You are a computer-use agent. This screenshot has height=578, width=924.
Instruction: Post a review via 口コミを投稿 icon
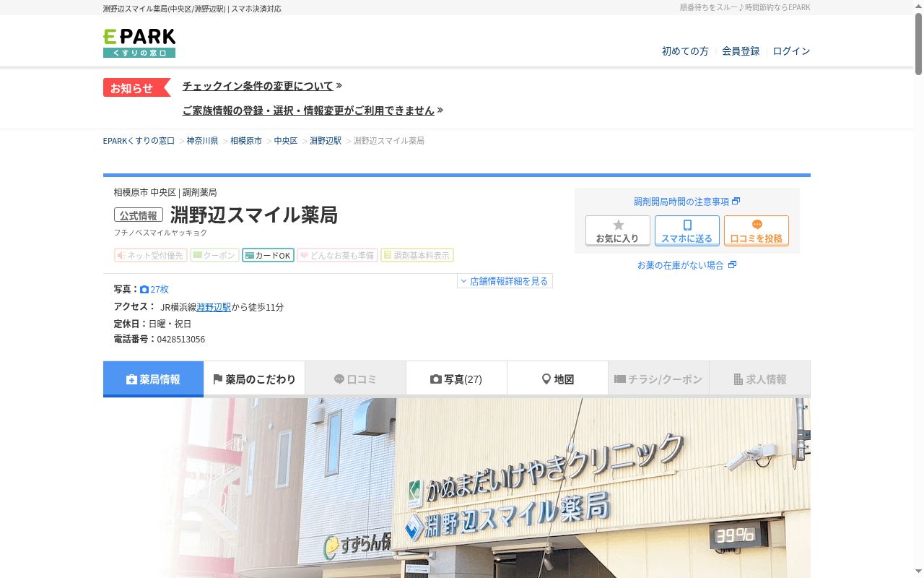click(757, 230)
